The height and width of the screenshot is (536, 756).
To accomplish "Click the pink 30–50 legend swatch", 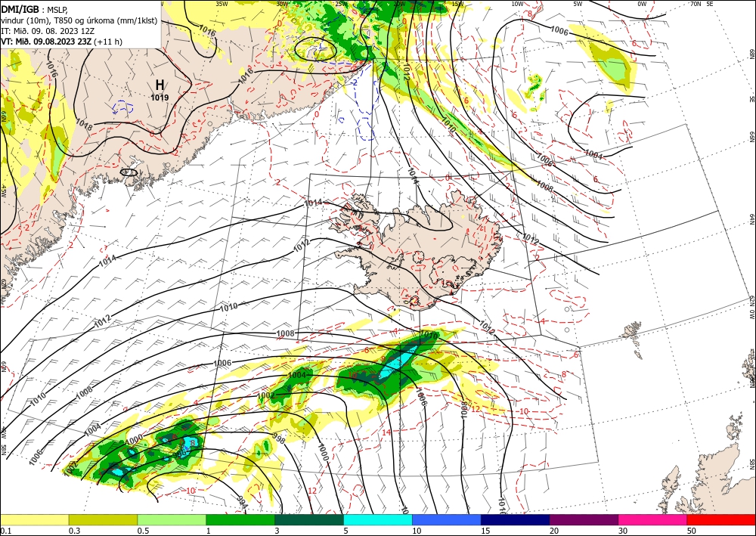I will click(x=653, y=519).
